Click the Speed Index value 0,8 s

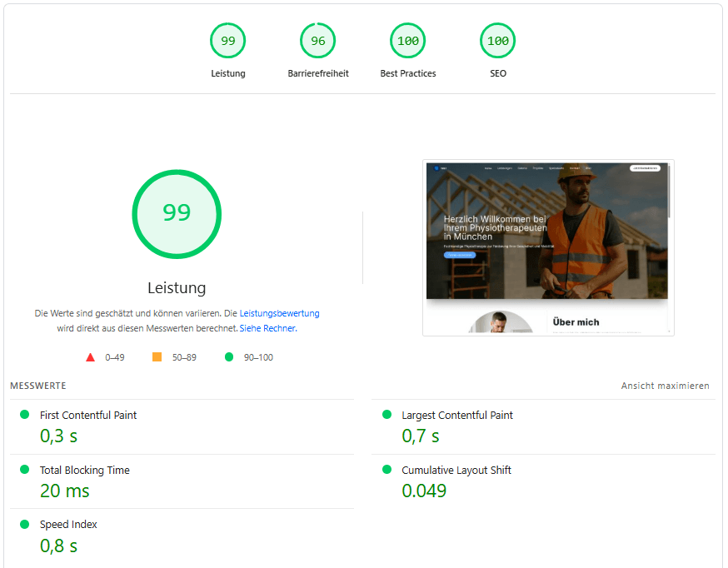point(58,546)
